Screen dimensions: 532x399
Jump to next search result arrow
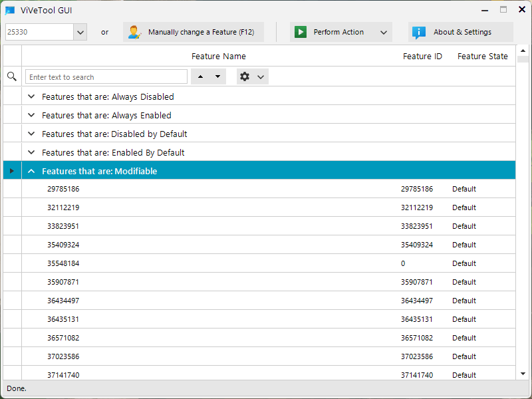pyautogui.click(x=218, y=76)
